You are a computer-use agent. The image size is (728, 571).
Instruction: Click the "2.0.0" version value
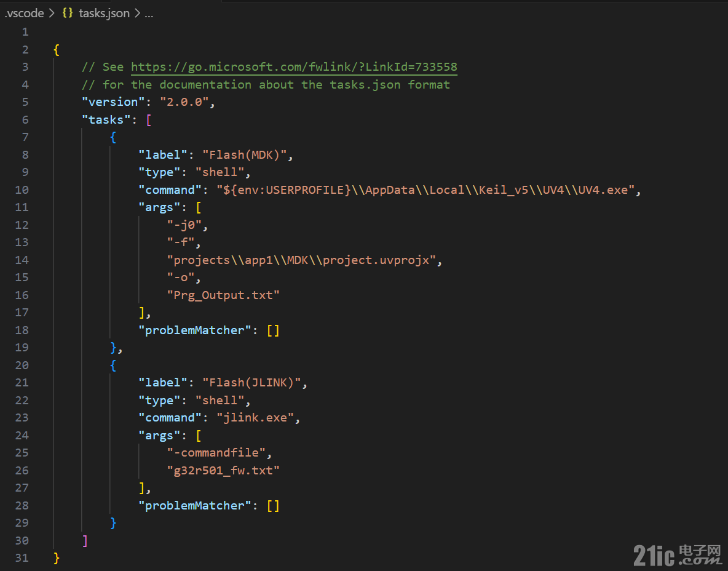pyautogui.click(x=184, y=102)
